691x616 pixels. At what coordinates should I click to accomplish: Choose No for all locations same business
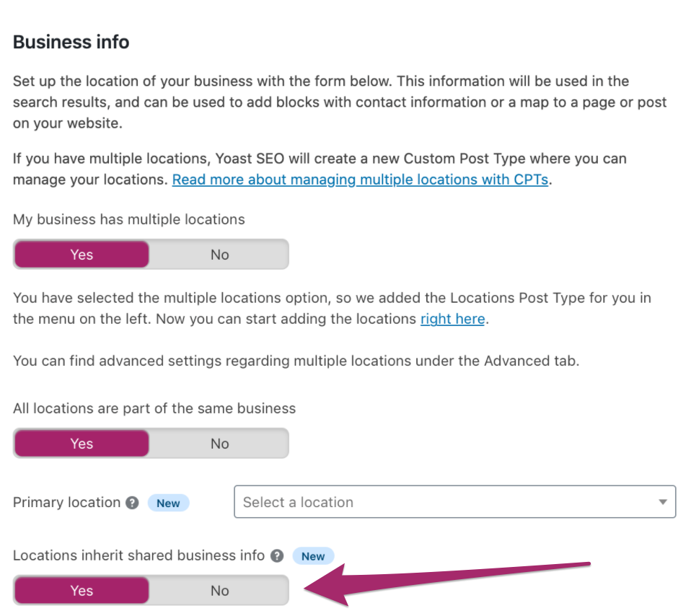[219, 444]
